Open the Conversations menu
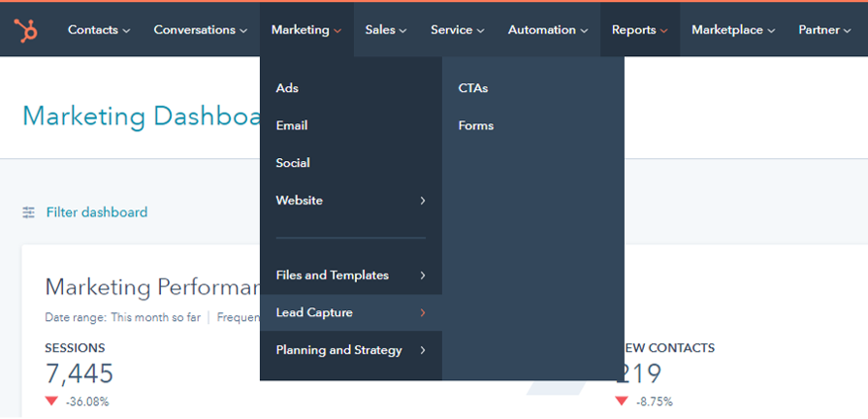 201,30
